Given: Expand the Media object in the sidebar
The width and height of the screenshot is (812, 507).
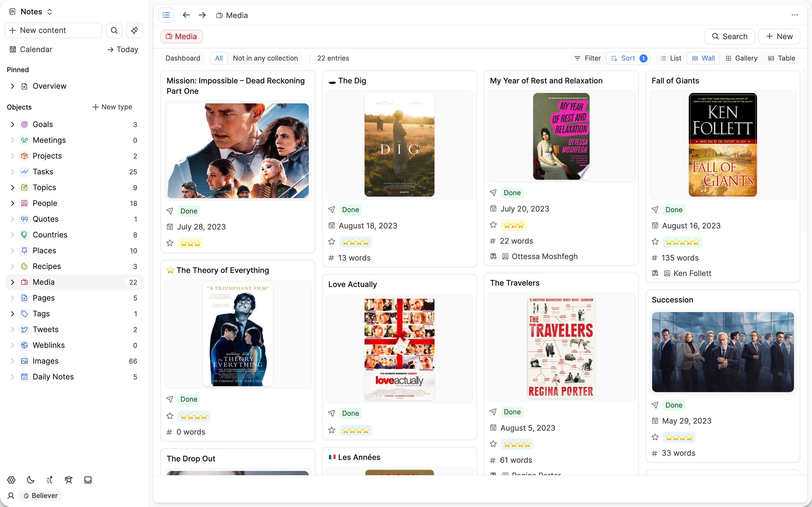Looking at the screenshot, I should tap(13, 282).
